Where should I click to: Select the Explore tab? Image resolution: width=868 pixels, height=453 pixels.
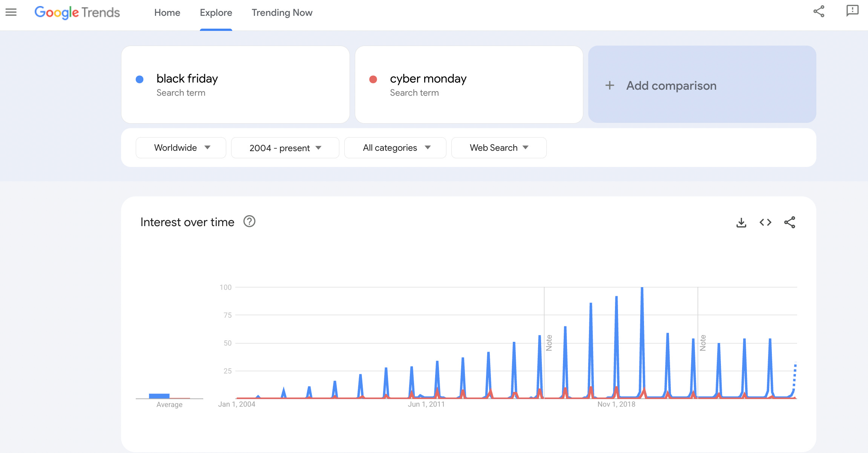[216, 12]
